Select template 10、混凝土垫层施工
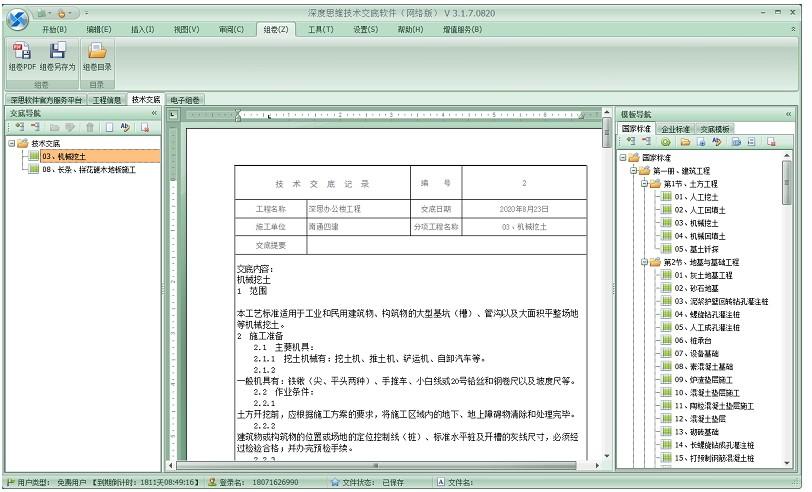812x492 pixels. (707, 393)
